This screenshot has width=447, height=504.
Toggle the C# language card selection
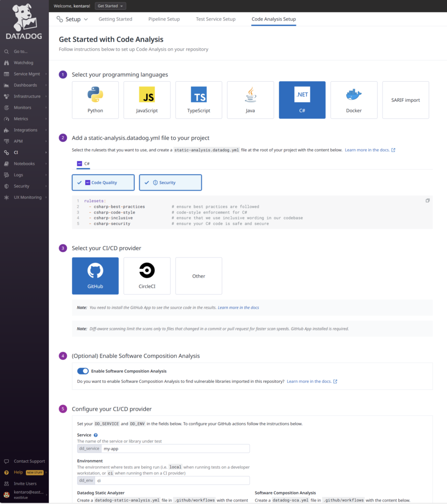(x=302, y=100)
